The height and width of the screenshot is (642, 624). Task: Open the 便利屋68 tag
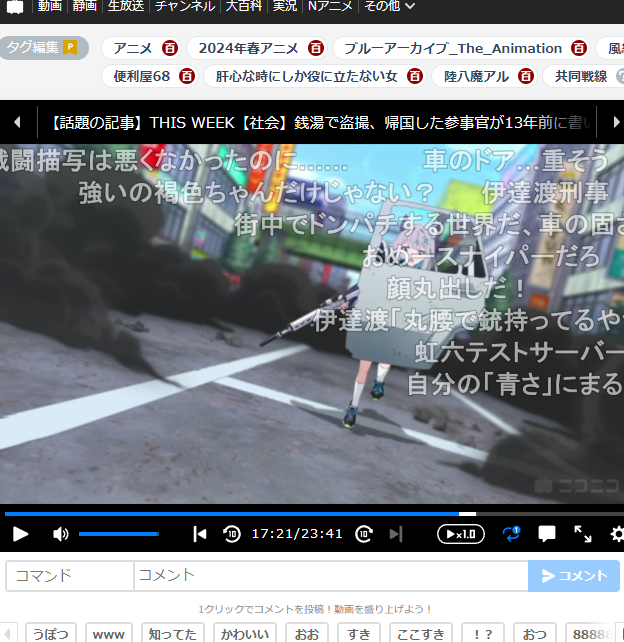[142, 76]
